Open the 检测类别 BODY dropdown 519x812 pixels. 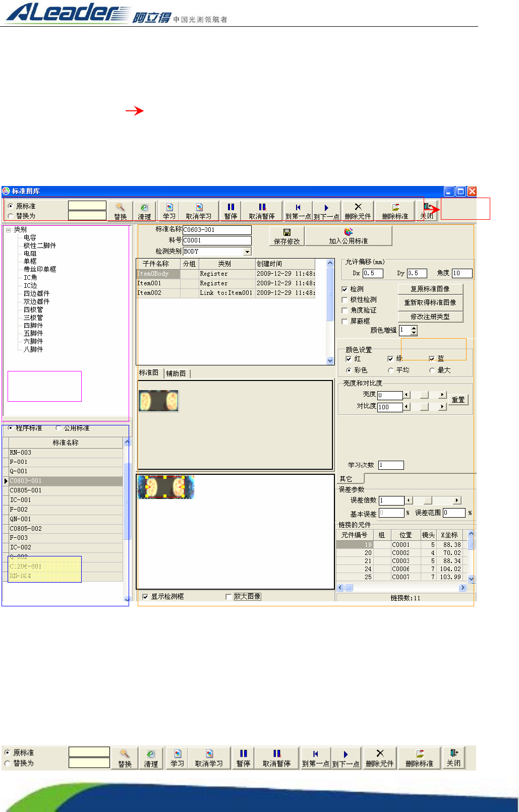click(247, 252)
